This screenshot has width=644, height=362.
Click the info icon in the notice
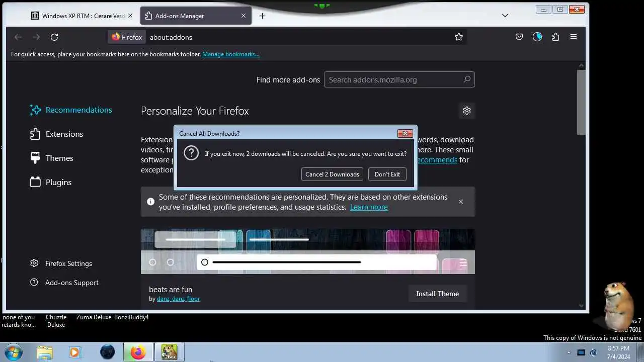[x=150, y=202]
